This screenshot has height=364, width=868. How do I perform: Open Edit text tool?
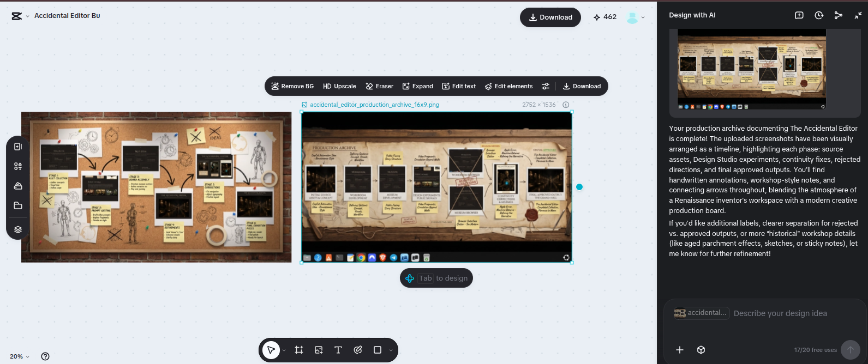(459, 86)
